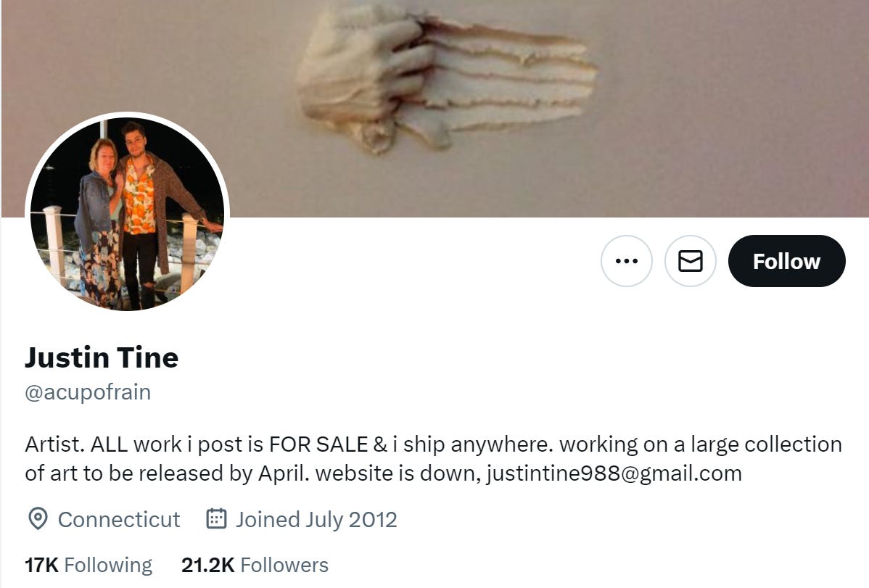The image size is (869, 588).
Task: Open the three-dot more options menu
Action: click(626, 261)
